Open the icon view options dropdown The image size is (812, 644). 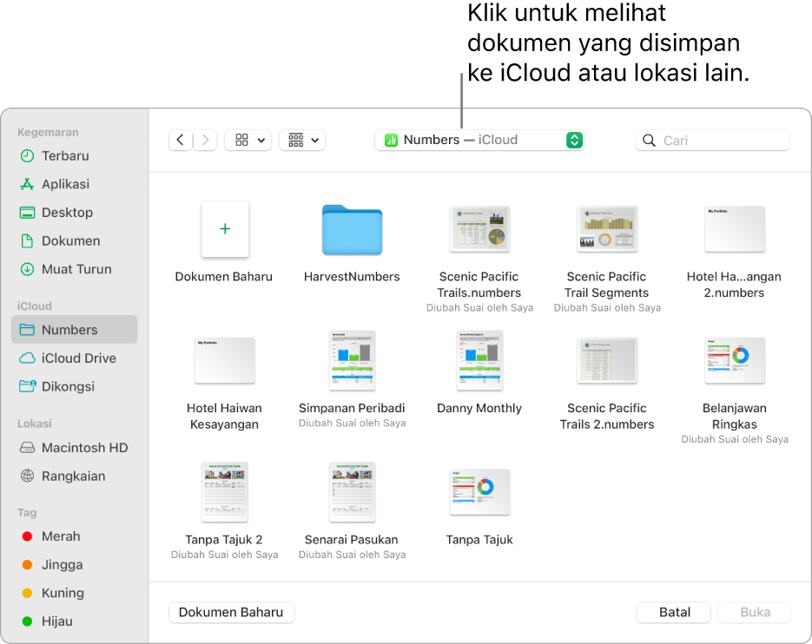(248, 139)
